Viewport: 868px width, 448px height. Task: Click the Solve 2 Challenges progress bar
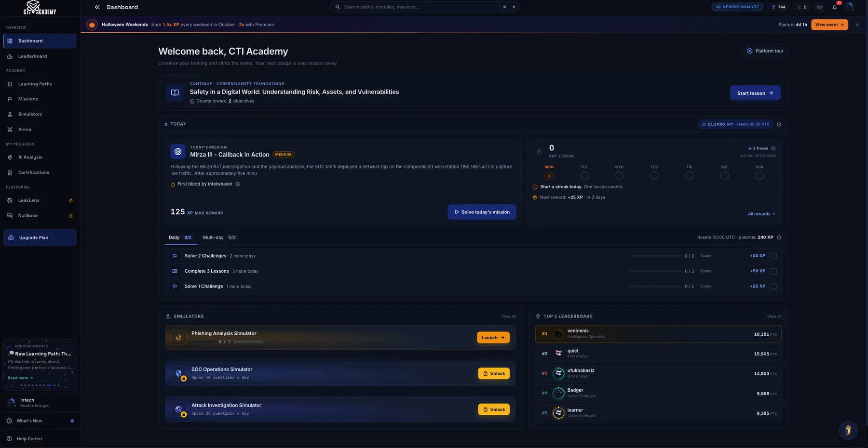click(x=655, y=256)
